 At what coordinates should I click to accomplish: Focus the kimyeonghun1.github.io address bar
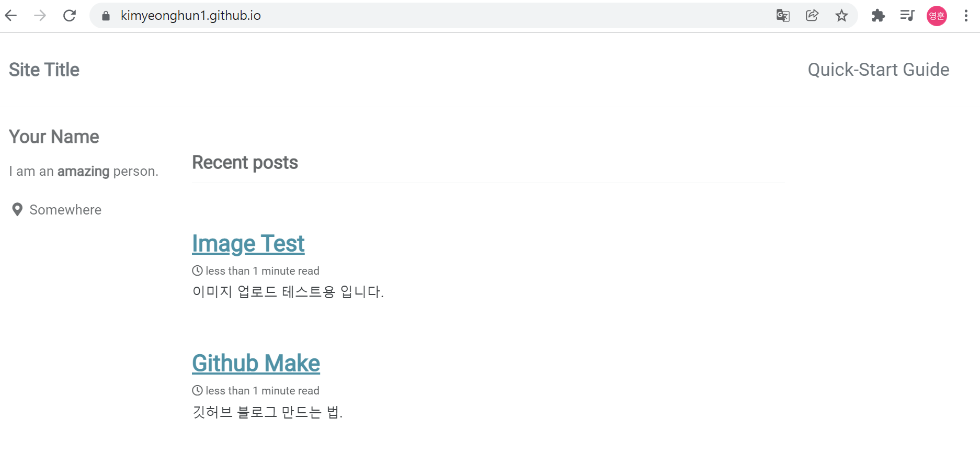tap(418, 16)
